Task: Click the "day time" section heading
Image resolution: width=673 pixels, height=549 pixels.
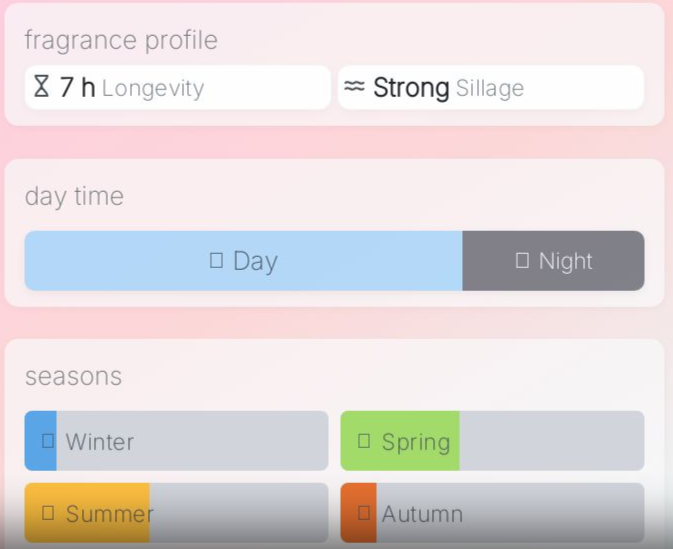Action: (x=74, y=196)
